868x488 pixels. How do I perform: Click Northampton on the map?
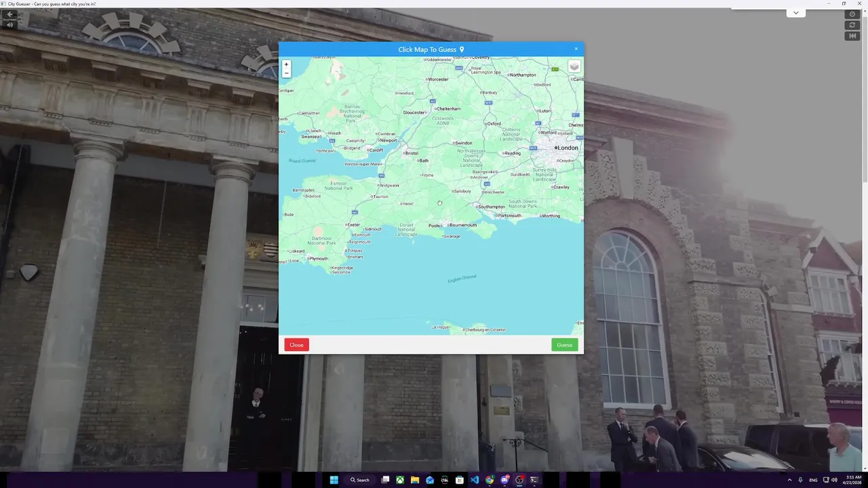point(523,75)
